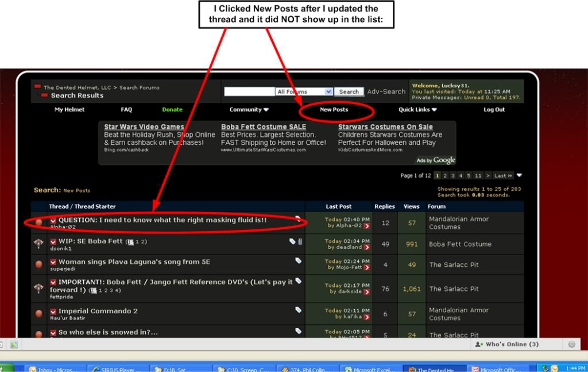Screen dimensions: 588x372
Task: Click the tag icon on So who else is snowed in row
Action: click(x=298, y=331)
